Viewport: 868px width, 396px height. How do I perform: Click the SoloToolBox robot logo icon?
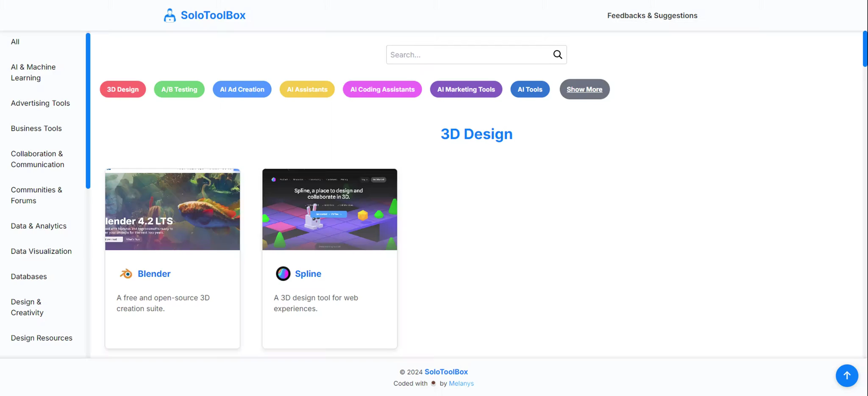point(170,15)
